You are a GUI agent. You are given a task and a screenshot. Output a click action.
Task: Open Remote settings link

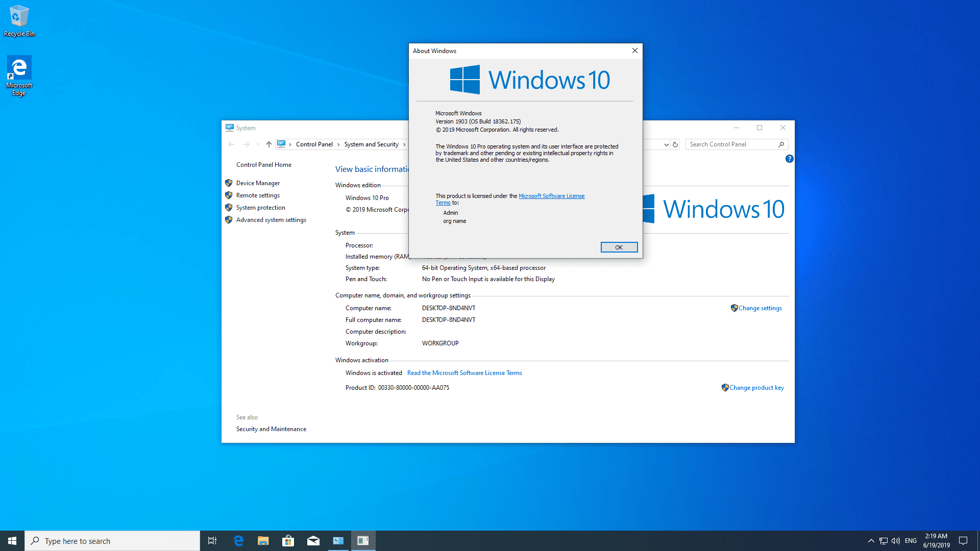(258, 195)
